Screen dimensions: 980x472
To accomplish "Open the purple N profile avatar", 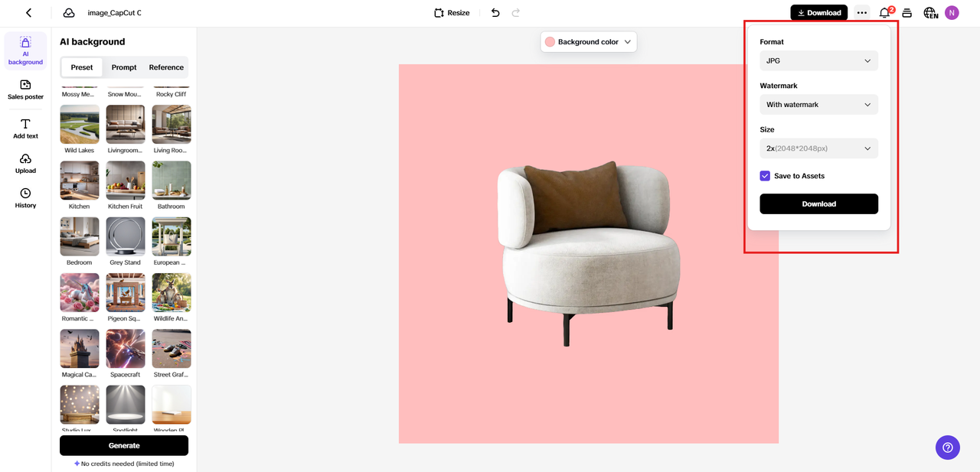I will 952,13.
